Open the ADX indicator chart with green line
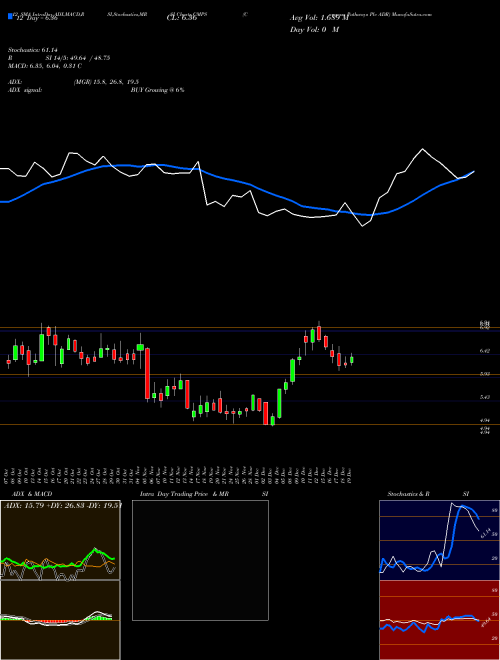The height and width of the screenshot is (660, 500). [x=60, y=540]
